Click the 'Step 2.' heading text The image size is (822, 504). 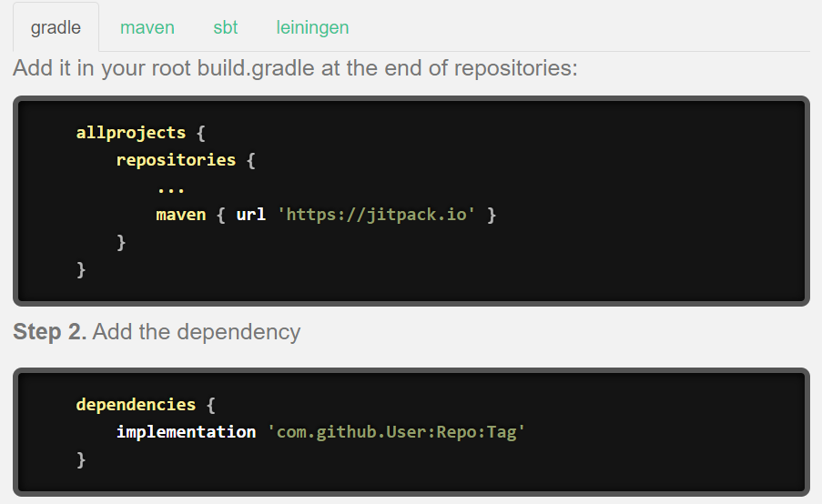[50, 332]
